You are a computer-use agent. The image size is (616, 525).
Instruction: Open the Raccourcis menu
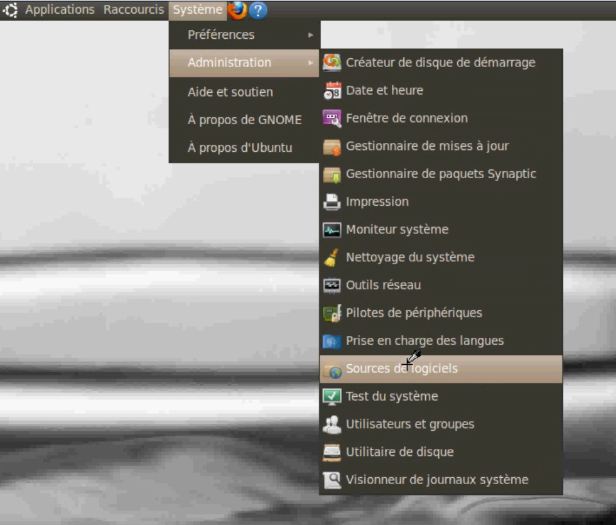[134, 10]
